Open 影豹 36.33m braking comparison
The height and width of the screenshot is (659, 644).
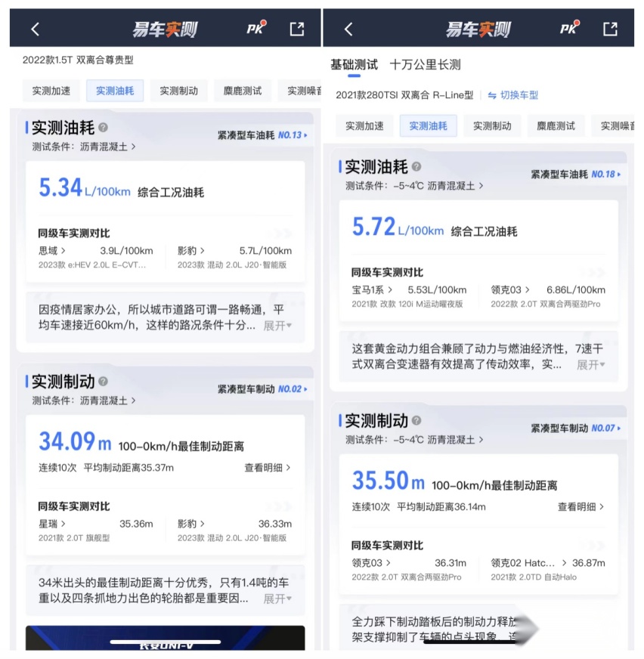click(234, 530)
